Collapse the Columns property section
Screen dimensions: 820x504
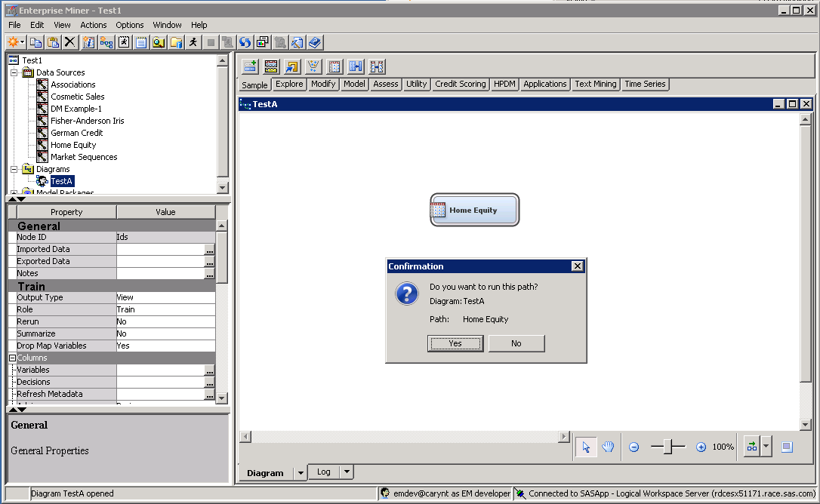click(x=12, y=358)
